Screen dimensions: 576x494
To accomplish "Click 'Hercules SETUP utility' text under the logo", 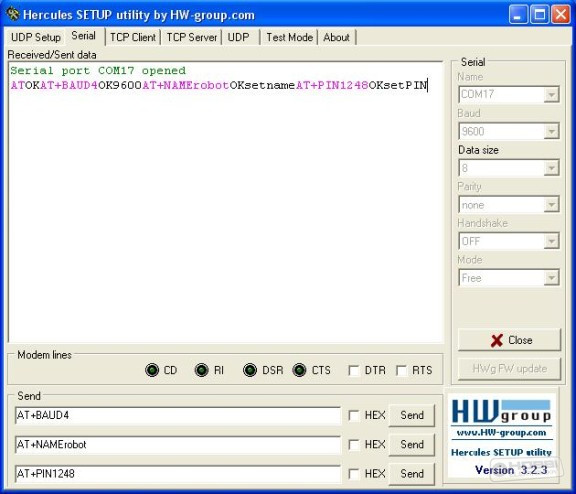I will pos(501,452).
